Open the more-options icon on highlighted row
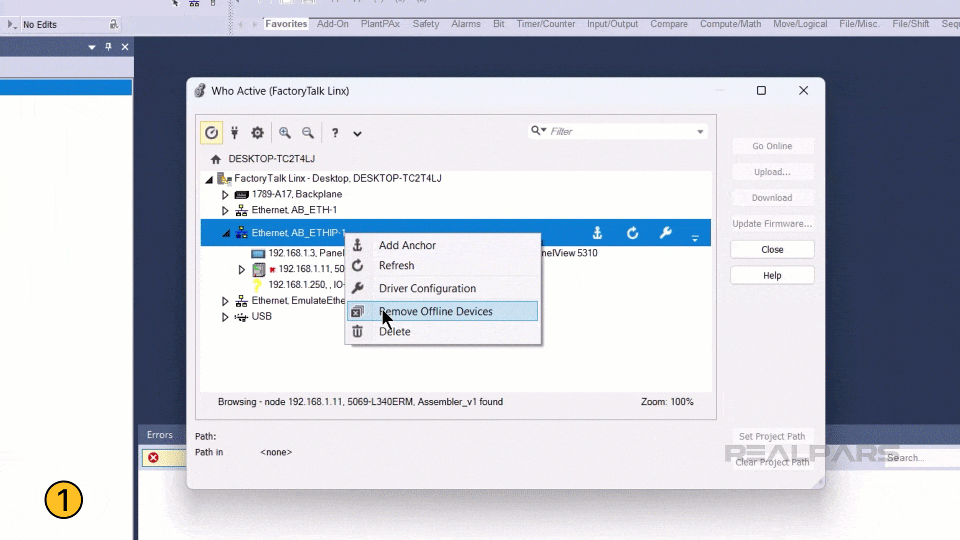Viewport: 960px width, 540px height. tap(695, 237)
